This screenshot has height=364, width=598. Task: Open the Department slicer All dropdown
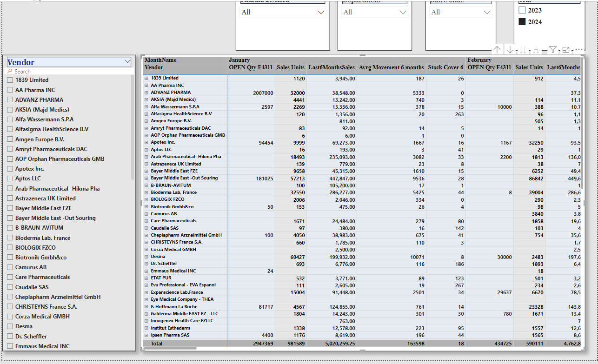[375, 13]
